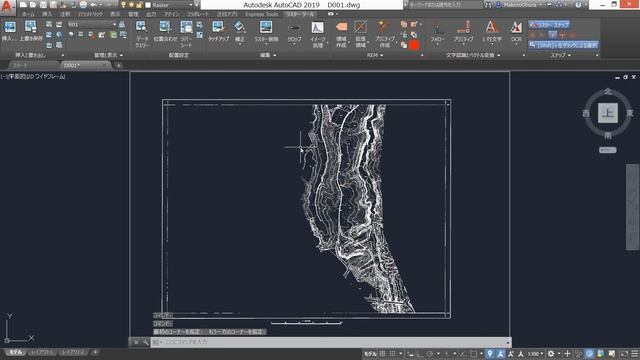640x360 pixels.
Task: Toggle polar tracking in status bar
Action: pos(430,354)
